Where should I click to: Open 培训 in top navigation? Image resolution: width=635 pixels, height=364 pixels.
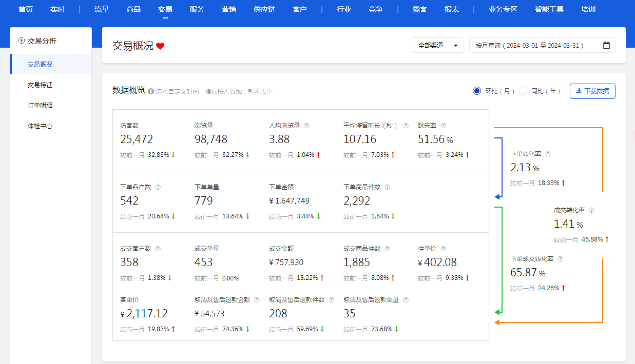pos(588,9)
